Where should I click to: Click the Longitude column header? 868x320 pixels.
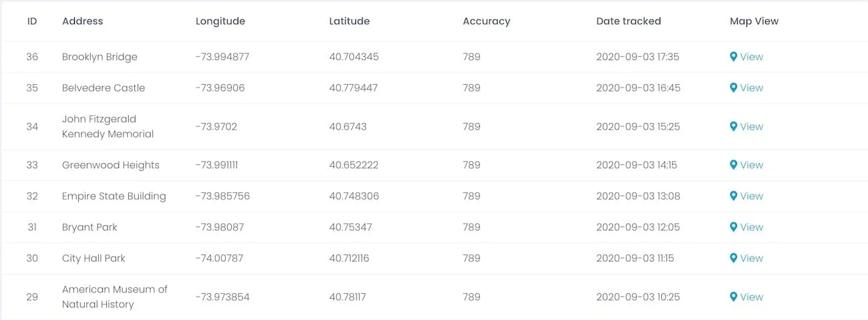point(220,21)
